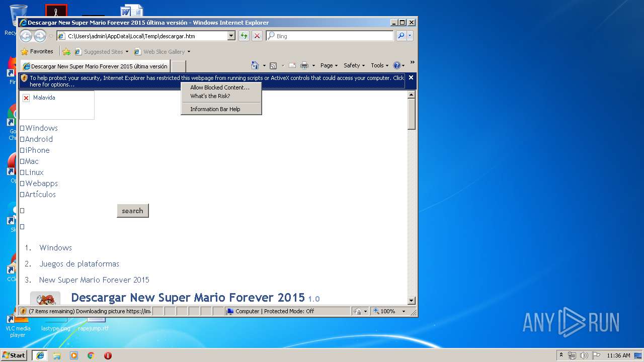Open the Artículos link
This screenshot has height=362, width=644.
coord(40,195)
